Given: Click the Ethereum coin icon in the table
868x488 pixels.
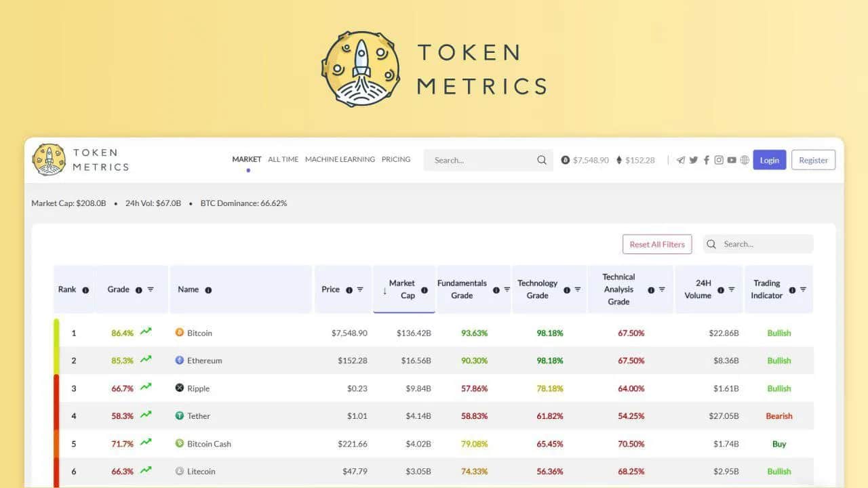Looking at the screenshot, I should (x=180, y=361).
